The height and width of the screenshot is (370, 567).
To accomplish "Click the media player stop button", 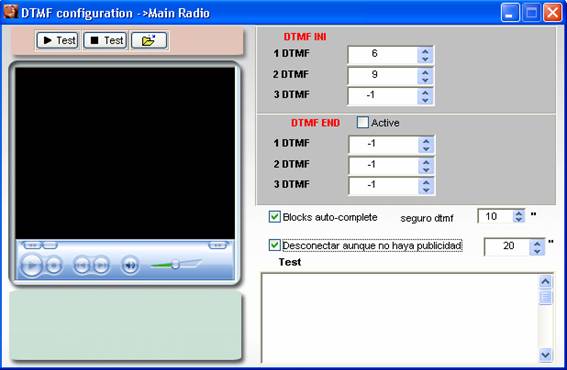I will (54, 266).
